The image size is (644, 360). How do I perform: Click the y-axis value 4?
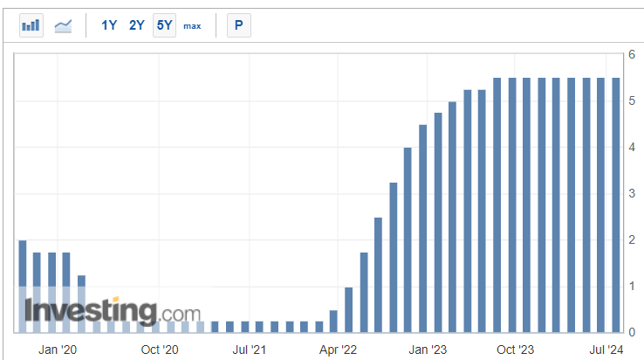632,148
